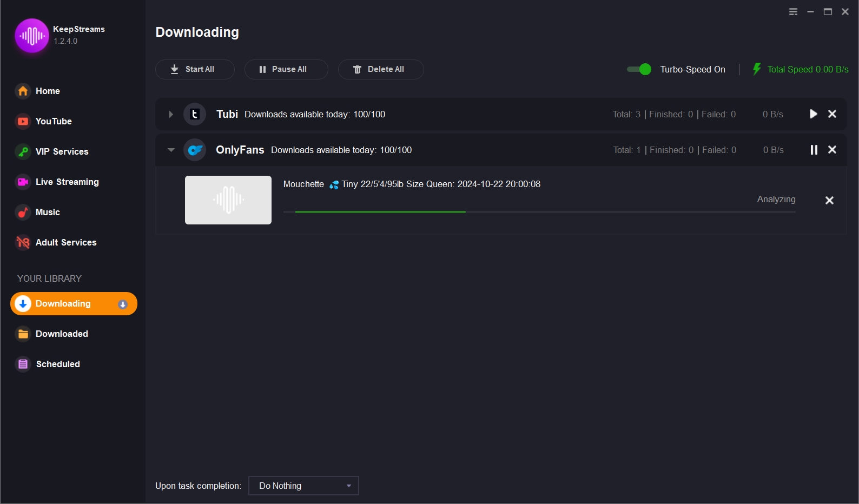
Task: Toggle the Turbo-Speed switch off
Action: (x=639, y=69)
